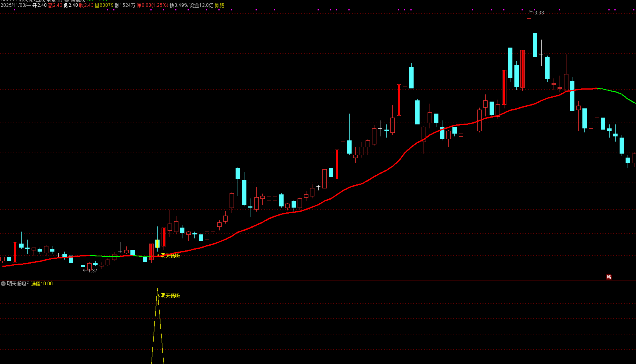The image size is (636, 364).
Task: Click the 高2.43 high price value
Action: [x=55, y=6]
